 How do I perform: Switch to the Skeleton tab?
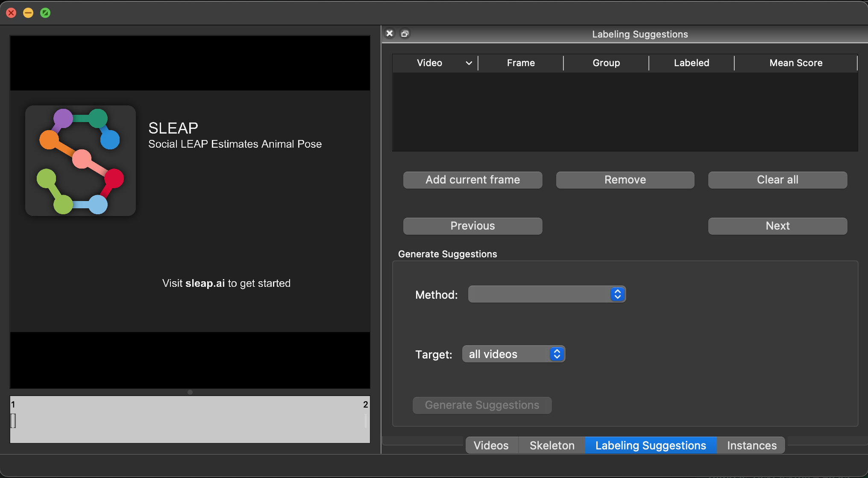552,445
